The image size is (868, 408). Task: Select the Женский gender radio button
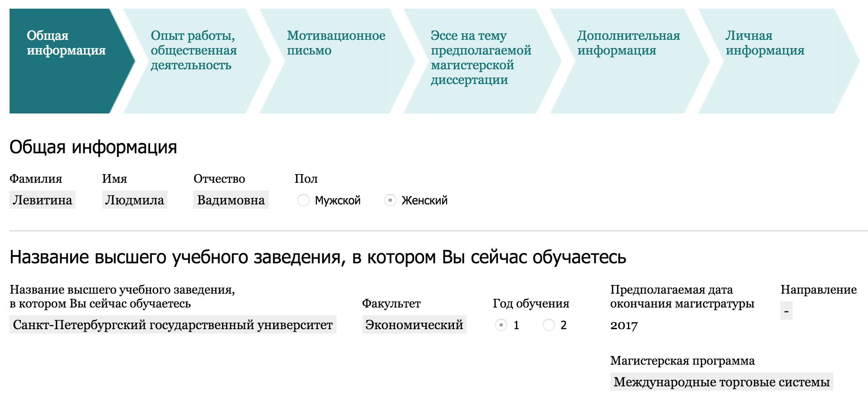pos(390,200)
